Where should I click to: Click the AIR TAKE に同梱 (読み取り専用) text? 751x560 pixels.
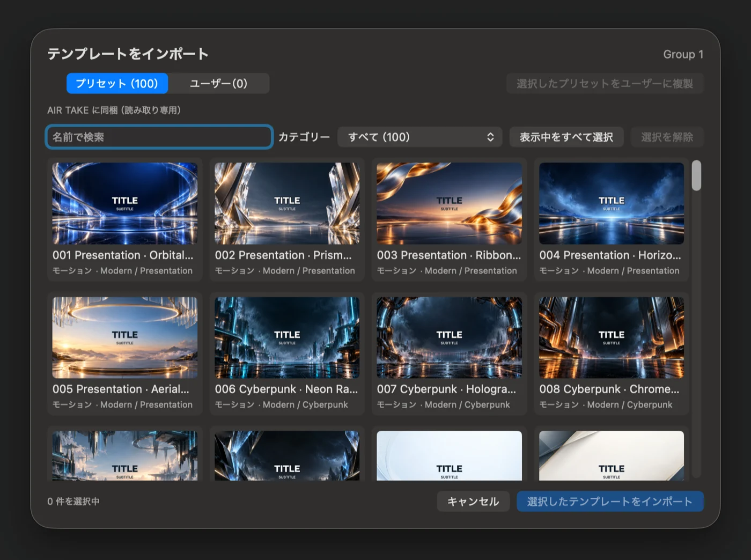pyautogui.click(x=114, y=110)
